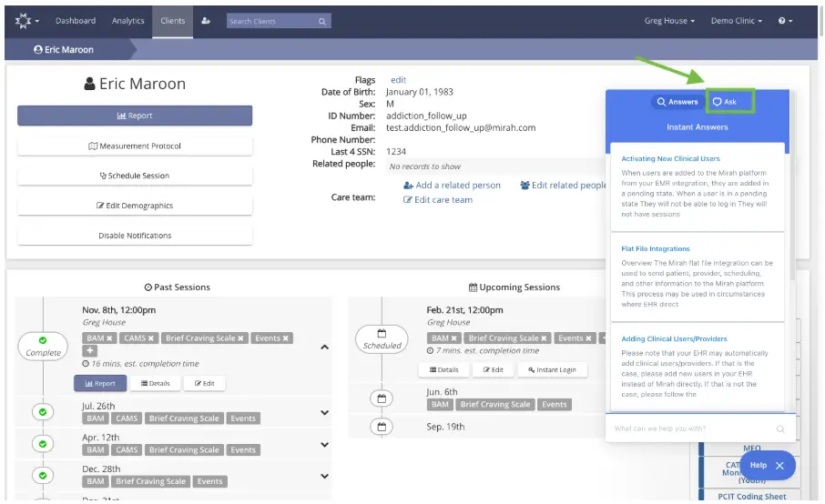
Task: Switch to the Ask tab in help widget
Action: pos(729,101)
